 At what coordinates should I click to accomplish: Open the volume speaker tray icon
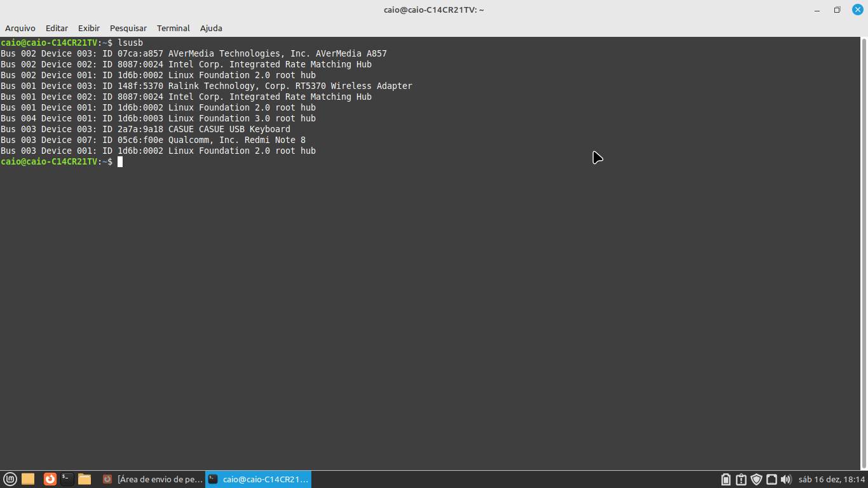pos(786,479)
